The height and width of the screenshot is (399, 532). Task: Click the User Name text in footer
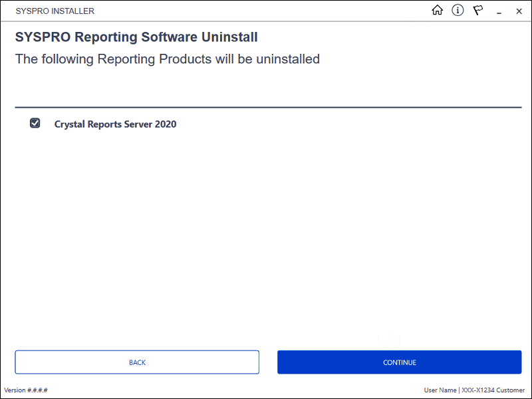click(440, 390)
